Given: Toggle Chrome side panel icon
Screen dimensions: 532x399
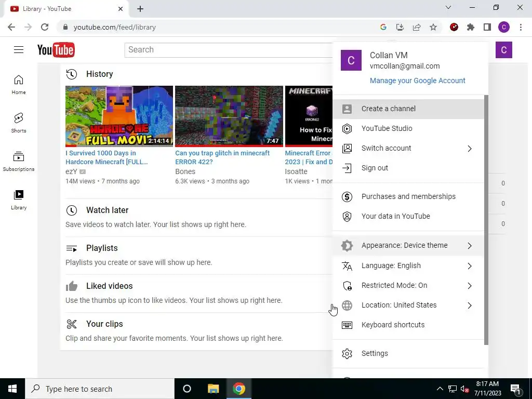Looking at the screenshot, I should [487, 27].
